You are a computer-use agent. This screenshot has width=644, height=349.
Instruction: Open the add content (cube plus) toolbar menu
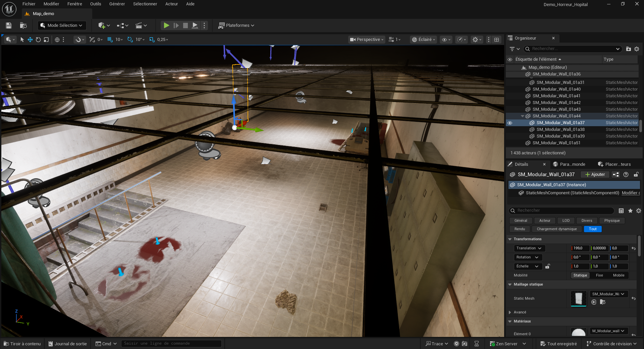tap(104, 26)
